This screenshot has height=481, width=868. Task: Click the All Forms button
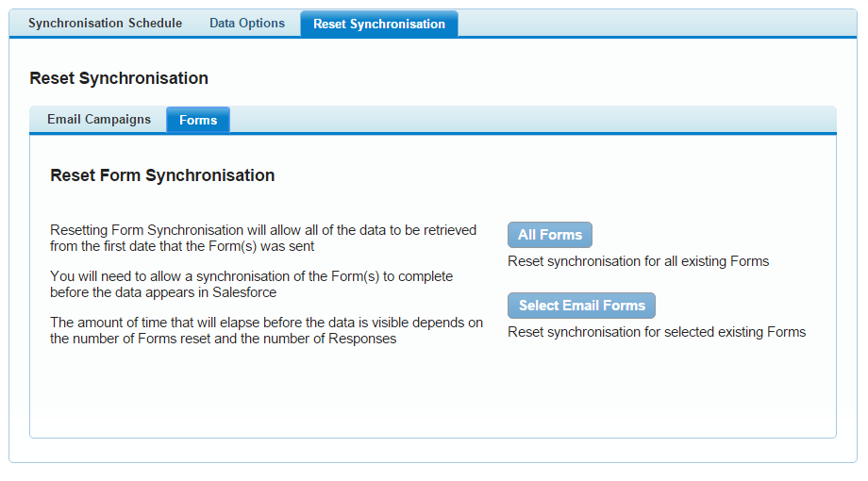pos(550,235)
